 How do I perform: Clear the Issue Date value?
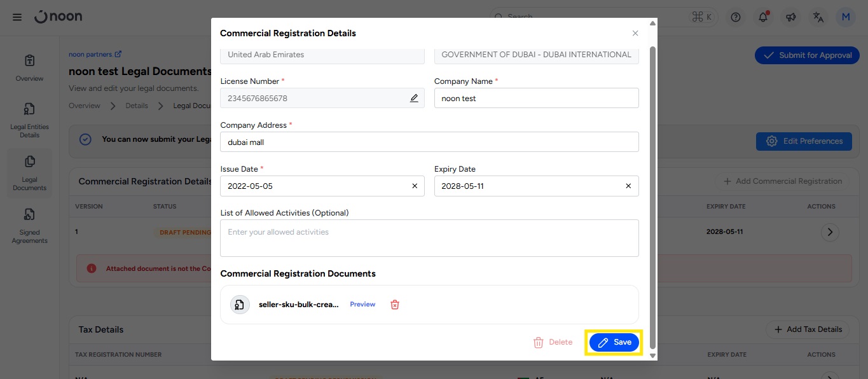coord(415,186)
